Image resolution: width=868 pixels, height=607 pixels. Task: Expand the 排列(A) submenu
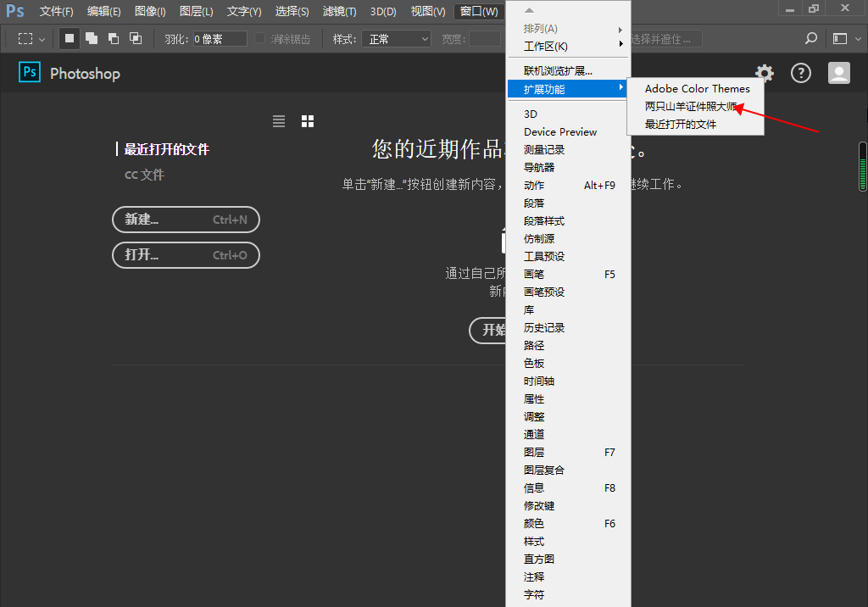[x=568, y=29]
